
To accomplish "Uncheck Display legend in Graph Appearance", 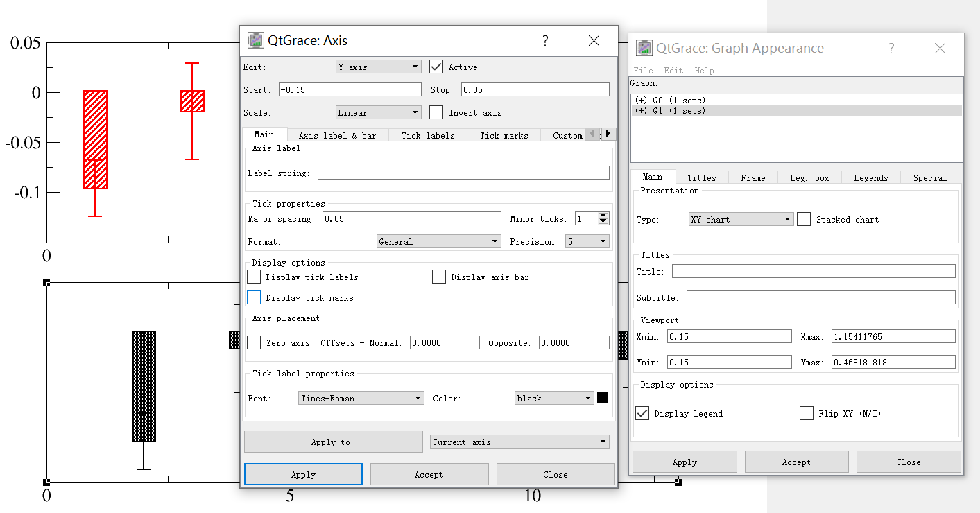I will tap(642, 413).
